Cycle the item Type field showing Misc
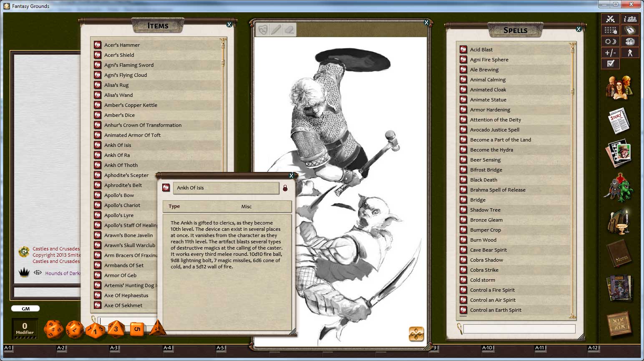This screenshot has width=644, height=361. coord(247,206)
